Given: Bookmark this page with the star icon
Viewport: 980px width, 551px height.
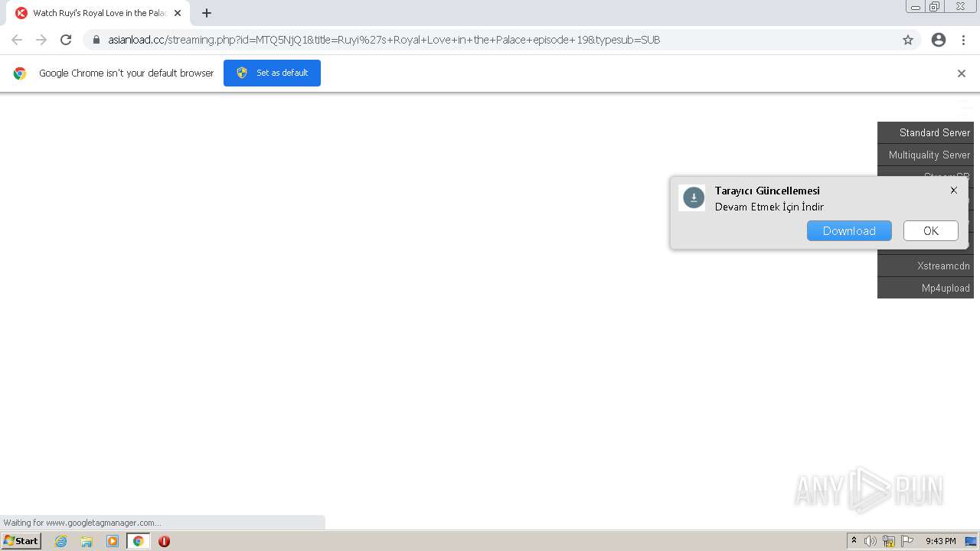Looking at the screenshot, I should click(x=908, y=40).
